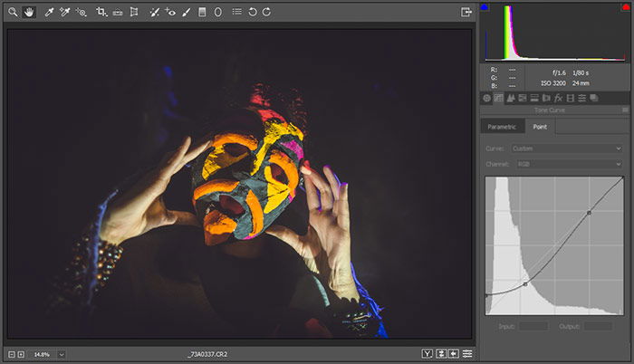
Task: Toggle before/after Y preview button
Action: (427, 354)
